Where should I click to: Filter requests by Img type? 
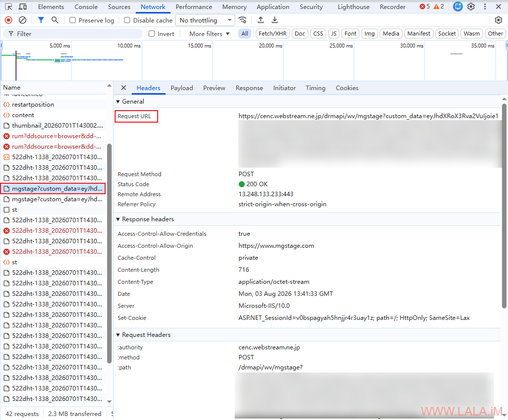pos(369,34)
